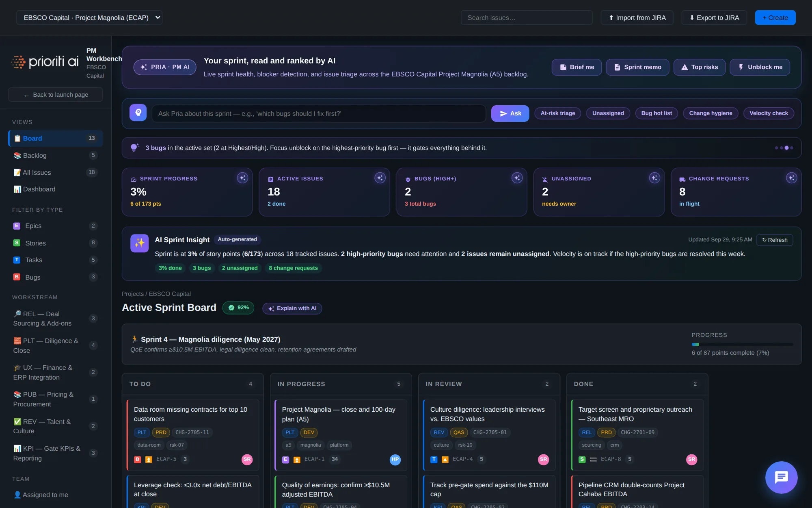
Task: Show Top risks
Action: point(700,67)
